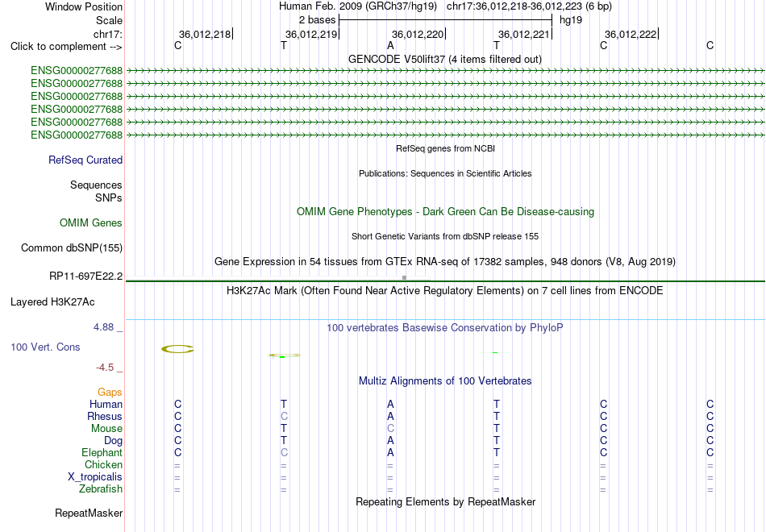Click the 36,012,221 ruler position

click(x=524, y=34)
